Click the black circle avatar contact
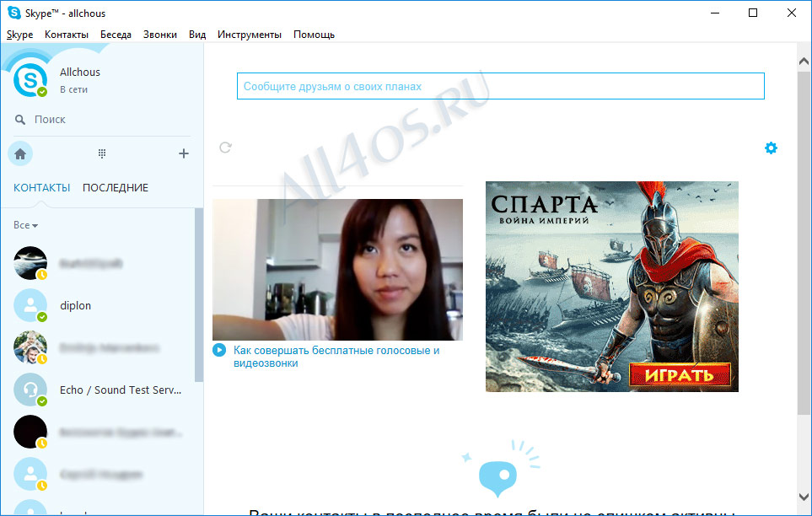This screenshot has width=812, height=516. tap(30, 432)
